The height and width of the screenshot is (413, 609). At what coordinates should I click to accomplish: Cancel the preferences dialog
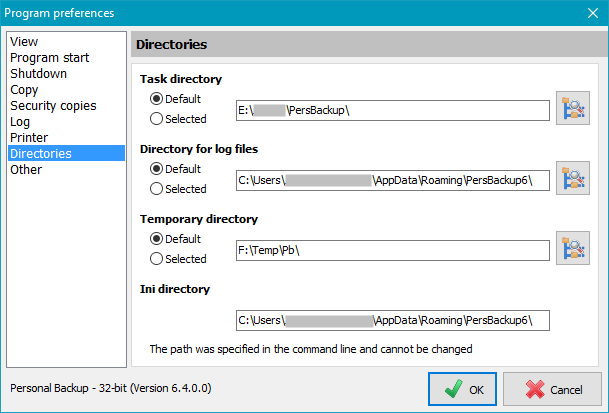click(x=552, y=389)
